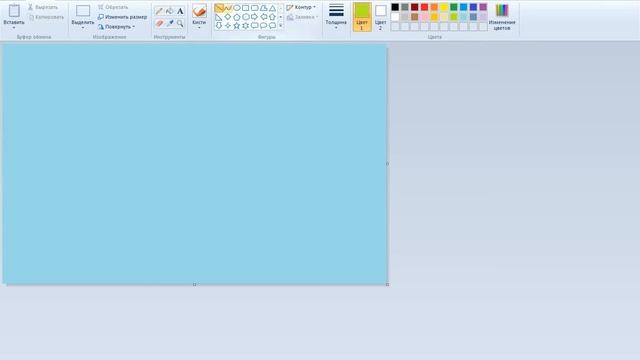Choose the Rectangle shape
The width and height of the screenshot is (640, 360).
pos(246,8)
